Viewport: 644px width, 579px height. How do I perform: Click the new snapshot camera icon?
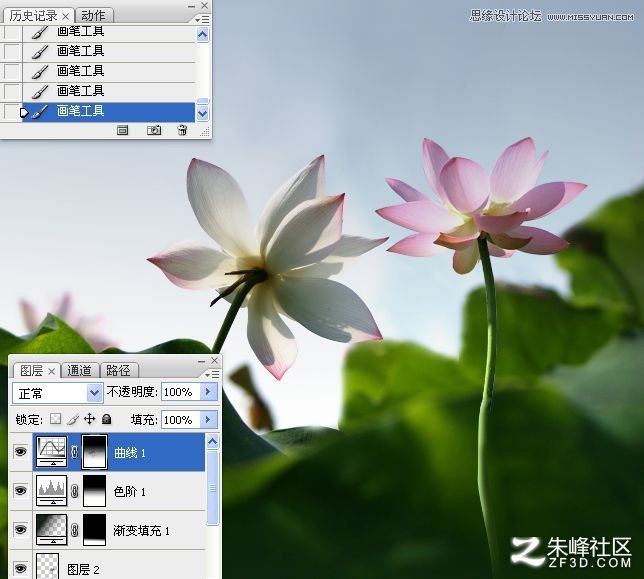pyautogui.click(x=154, y=130)
